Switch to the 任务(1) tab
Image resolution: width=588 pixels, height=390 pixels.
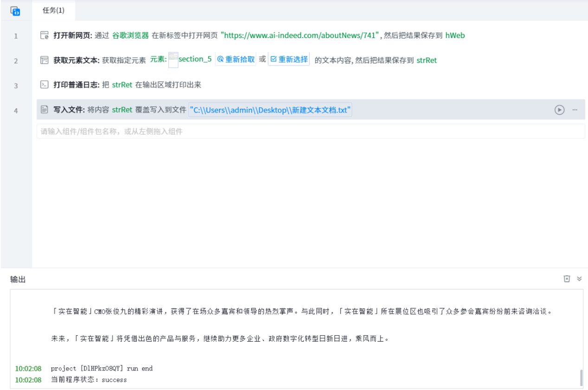(53, 10)
